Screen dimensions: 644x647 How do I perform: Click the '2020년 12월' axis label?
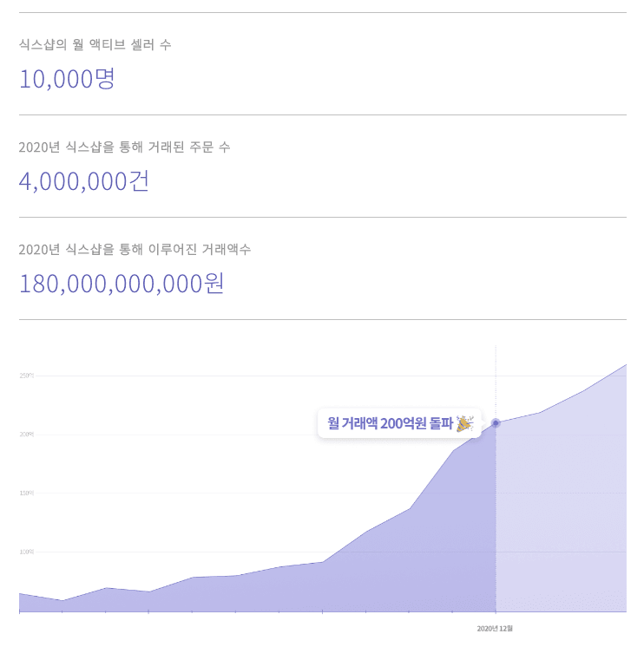(496, 628)
